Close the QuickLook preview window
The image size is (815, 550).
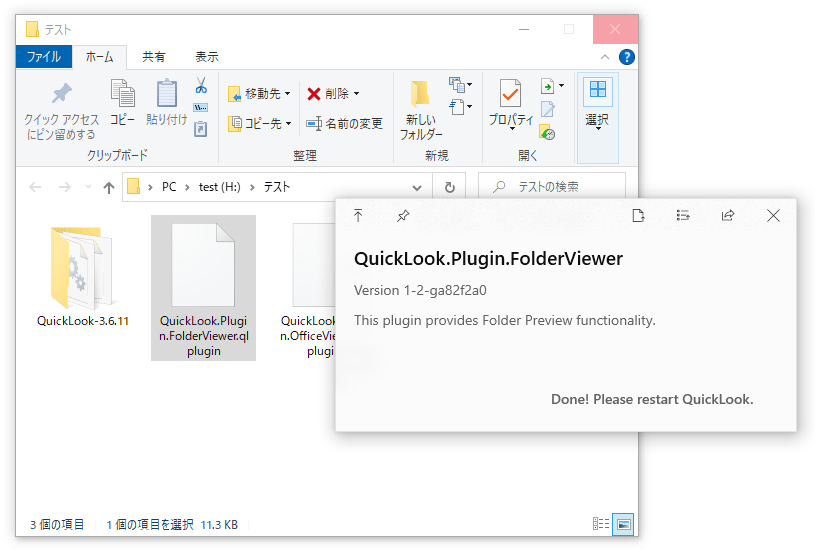coord(773,215)
